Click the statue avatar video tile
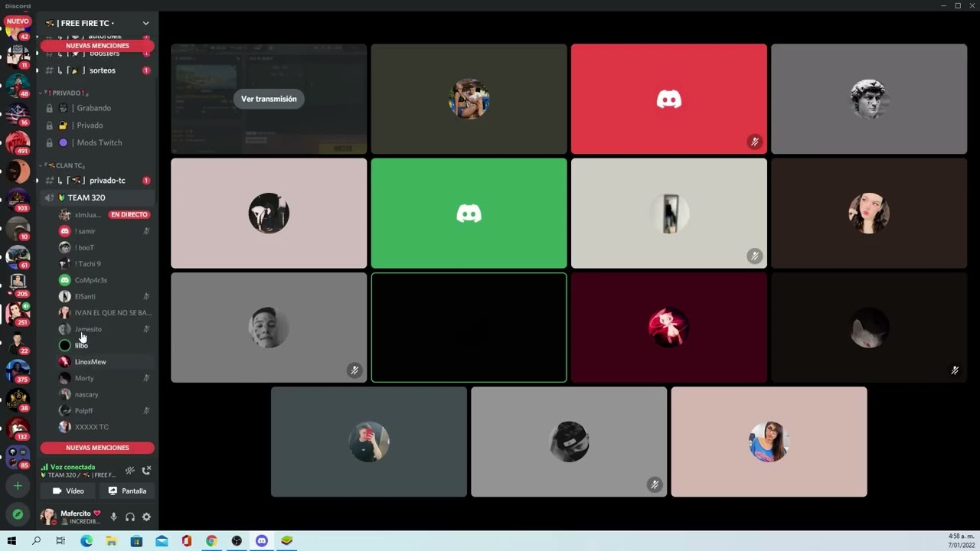The width and height of the screenshot is (980, 551). pos(869,99)
